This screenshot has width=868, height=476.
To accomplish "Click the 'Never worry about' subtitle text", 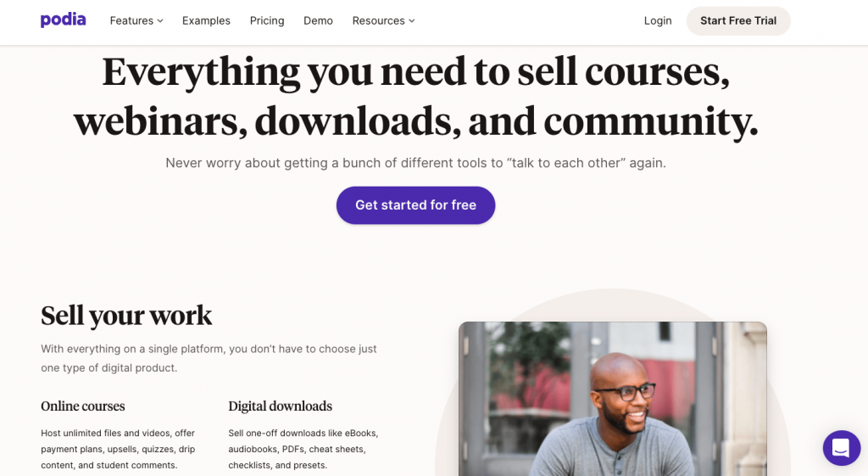I will (415, 163).
